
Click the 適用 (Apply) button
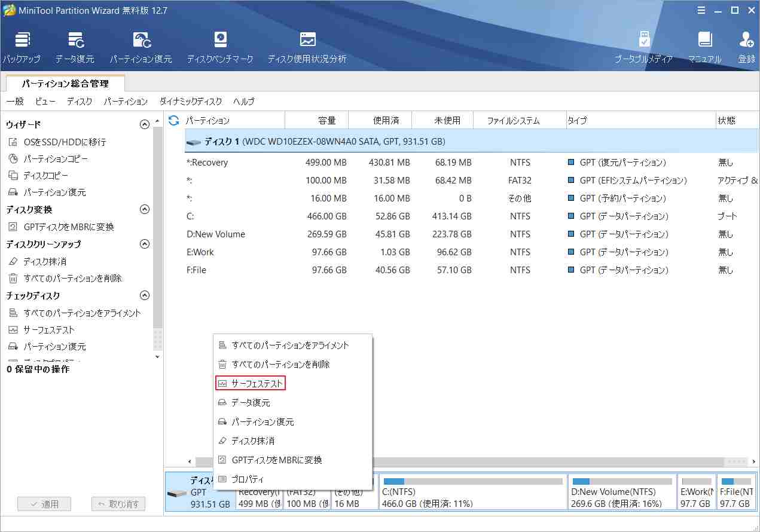pyautogui.click(x=44, y=504)
